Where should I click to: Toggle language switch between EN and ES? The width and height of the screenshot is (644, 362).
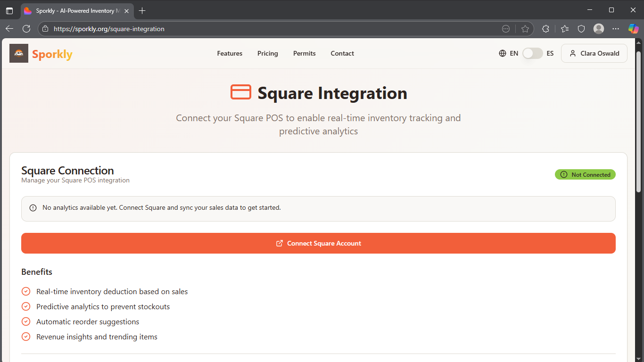pos(533,53)
